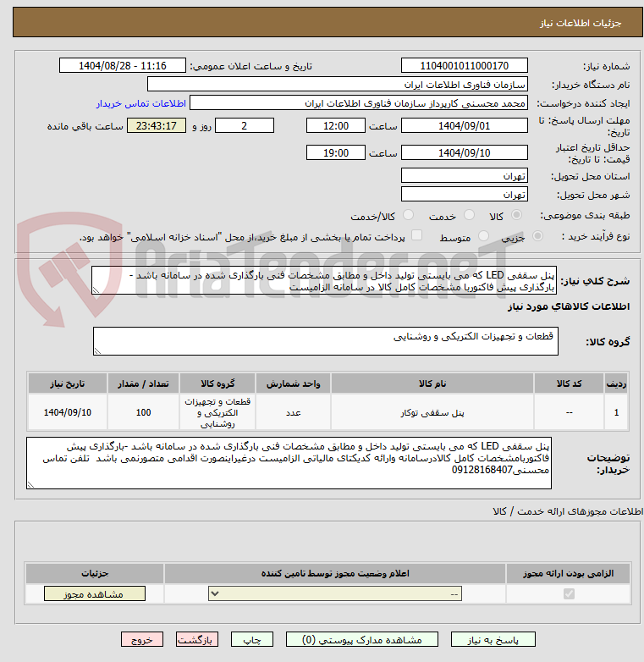The width and height of the screenshot is (644, 662).
Task: Select the 'کالا' radio button
Action: (x=516, y=215)
